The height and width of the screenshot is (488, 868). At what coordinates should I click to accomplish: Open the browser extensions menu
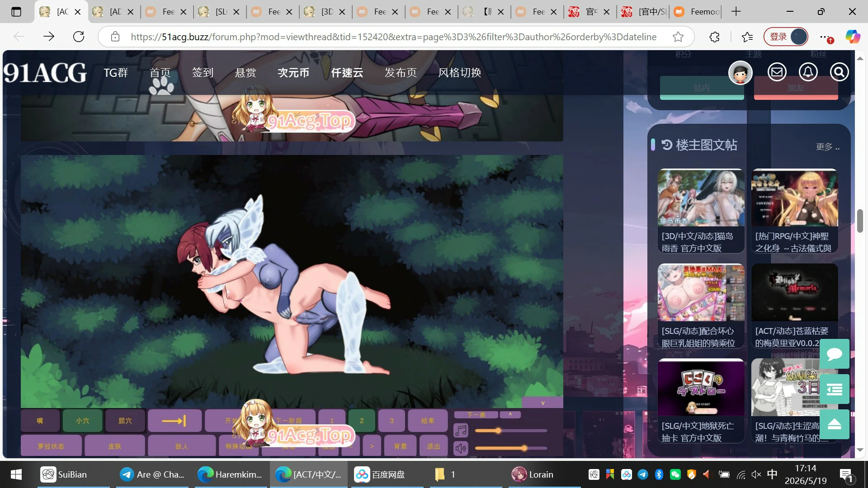coord(714,37)
